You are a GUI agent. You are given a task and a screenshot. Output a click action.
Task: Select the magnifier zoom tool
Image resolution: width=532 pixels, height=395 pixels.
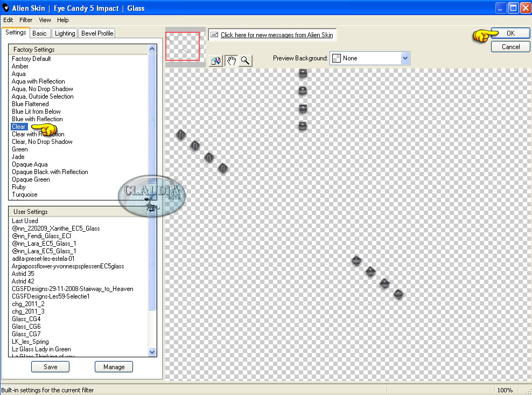pos(246,61)
